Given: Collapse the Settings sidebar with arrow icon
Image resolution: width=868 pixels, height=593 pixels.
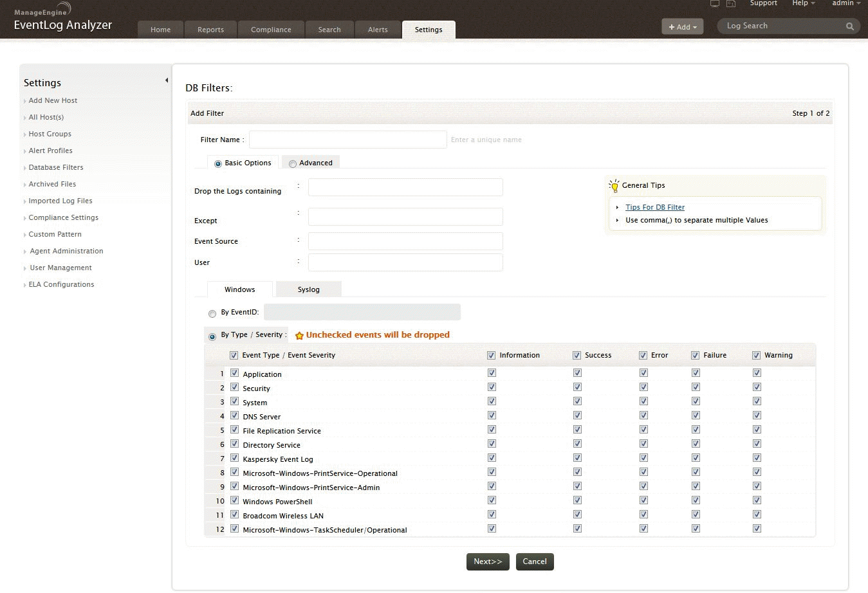Looking at the screenshot, I should (167, 80).
